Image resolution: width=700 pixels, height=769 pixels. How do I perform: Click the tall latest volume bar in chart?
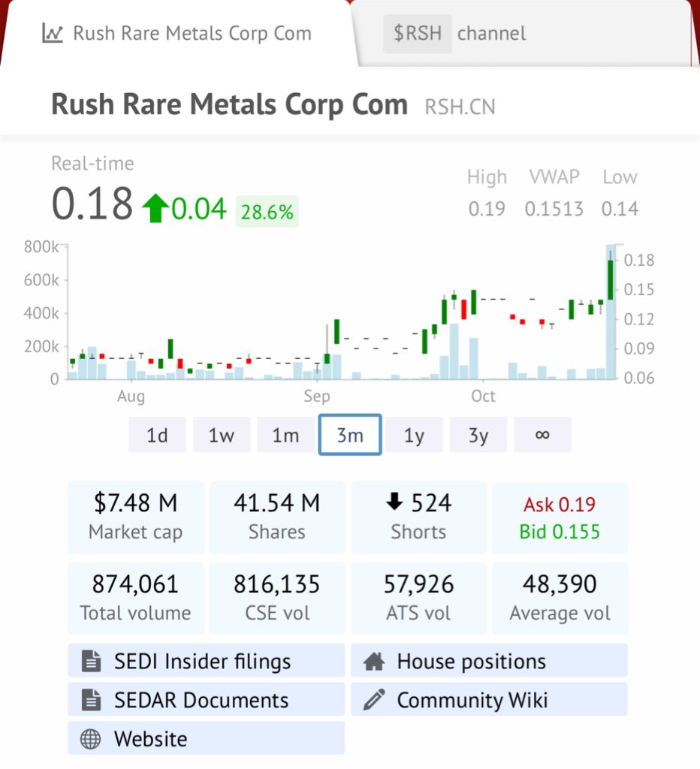(611, 312)
